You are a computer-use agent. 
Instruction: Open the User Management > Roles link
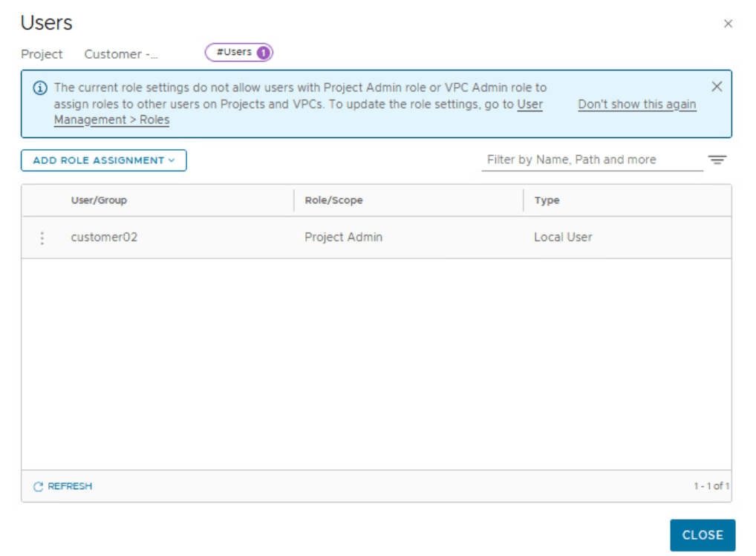(111, 120)
